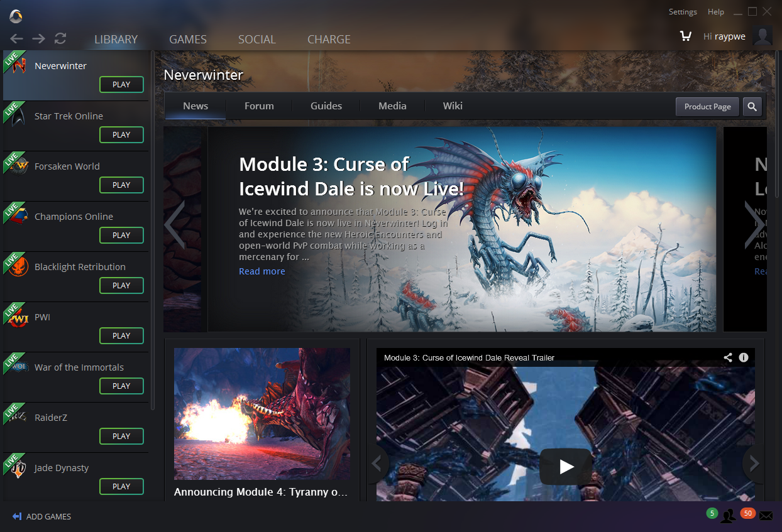782x532 pixels.
Task: Click the video info icon
Action: (744, 357)
